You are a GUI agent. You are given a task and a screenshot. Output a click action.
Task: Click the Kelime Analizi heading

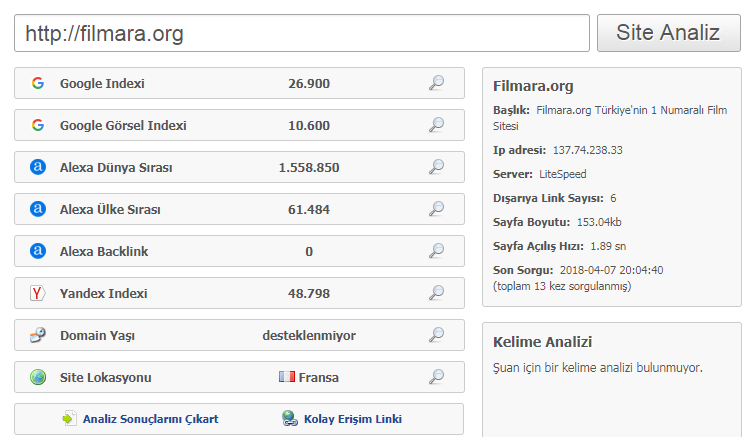click(542, 342)
